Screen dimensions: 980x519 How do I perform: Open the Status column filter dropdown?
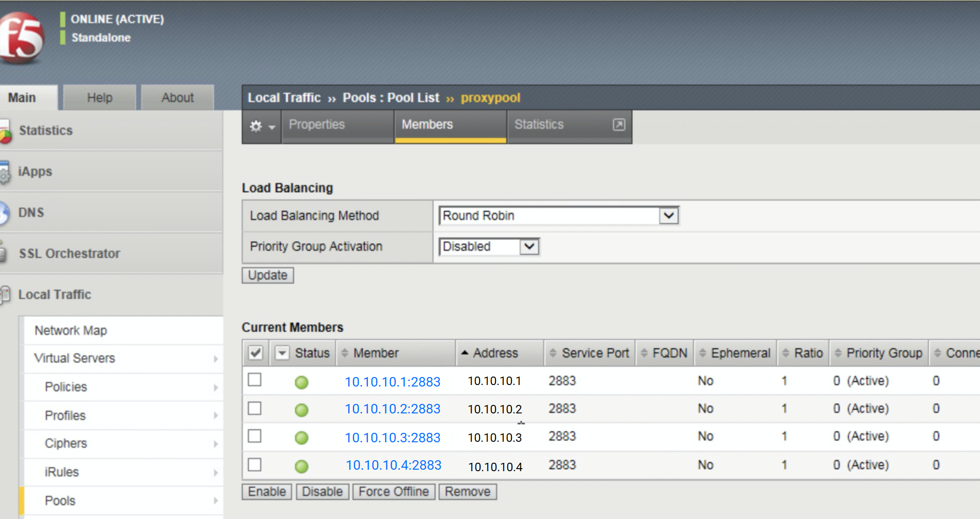tap(282, 353)
